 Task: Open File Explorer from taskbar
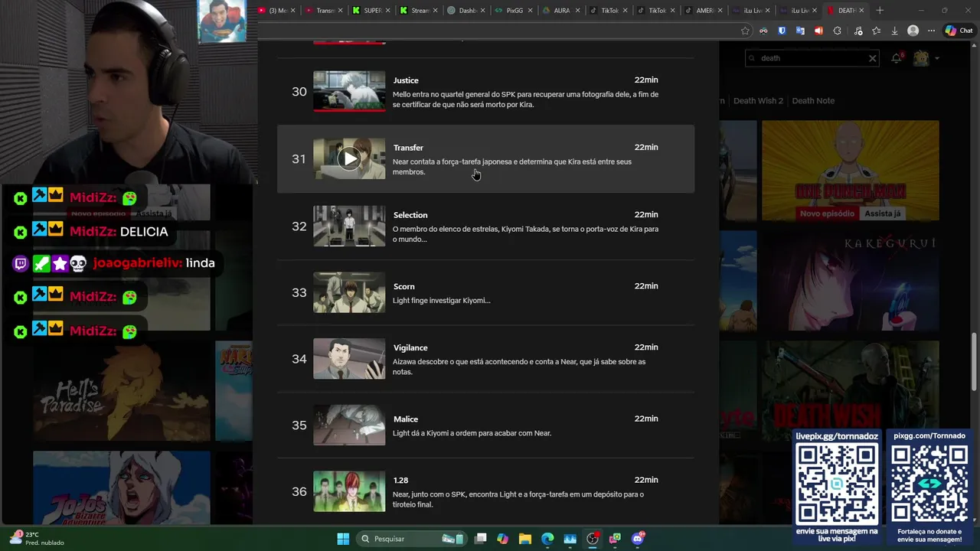tap(525, 539)
